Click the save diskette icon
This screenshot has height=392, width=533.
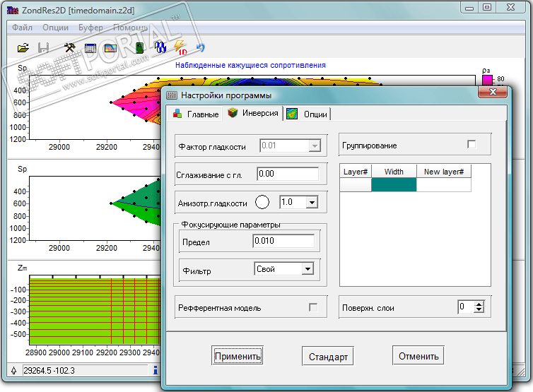pos(43,48)
